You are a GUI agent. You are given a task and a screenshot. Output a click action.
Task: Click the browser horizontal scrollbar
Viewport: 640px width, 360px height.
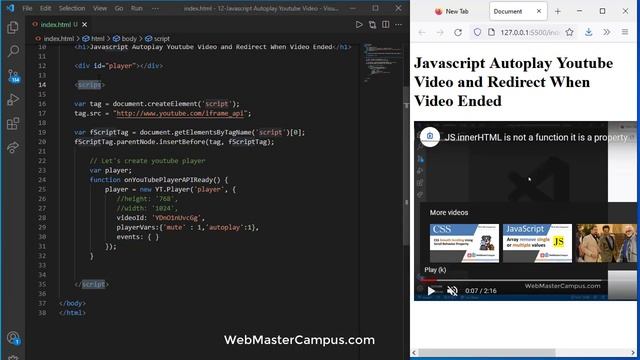point(487,352)
